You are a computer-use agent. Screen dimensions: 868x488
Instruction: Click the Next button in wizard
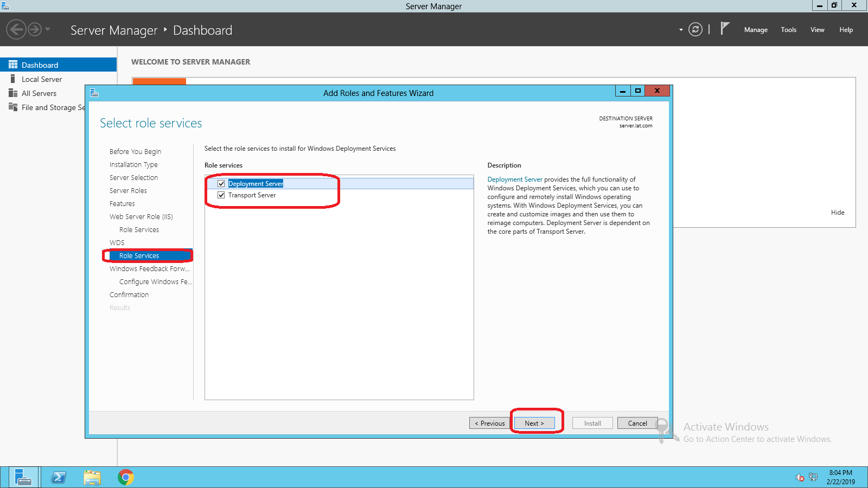[x=534, y=423]
